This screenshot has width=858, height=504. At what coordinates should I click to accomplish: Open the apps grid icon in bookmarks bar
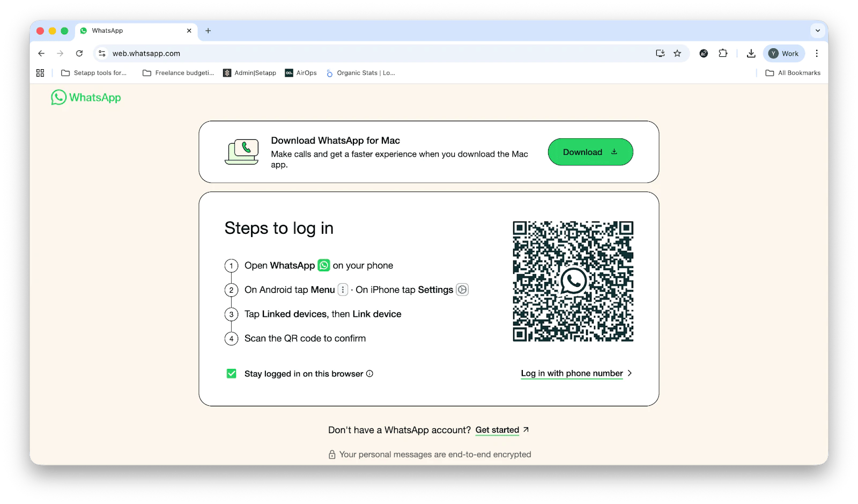point(40,73)
